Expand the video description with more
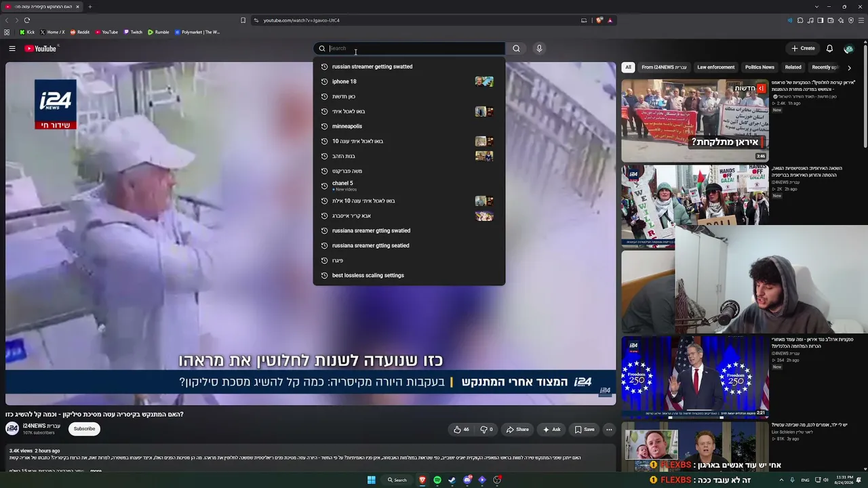 [x=96, y=470]
